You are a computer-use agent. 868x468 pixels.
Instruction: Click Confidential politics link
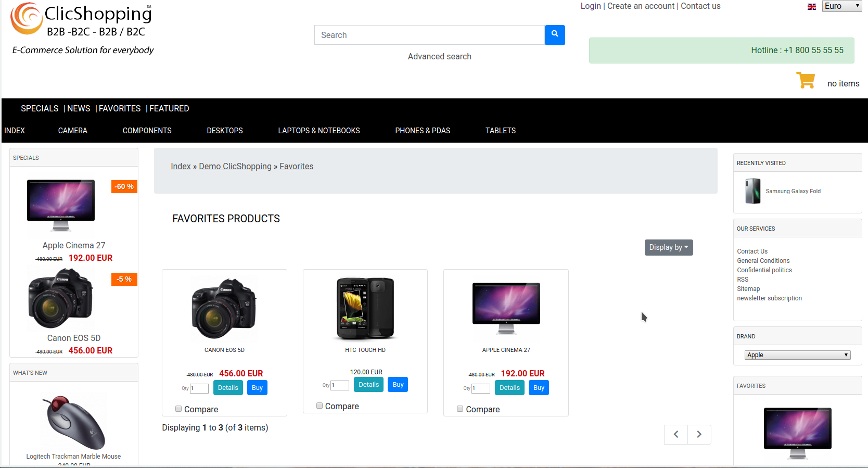(x=764, y=270)
